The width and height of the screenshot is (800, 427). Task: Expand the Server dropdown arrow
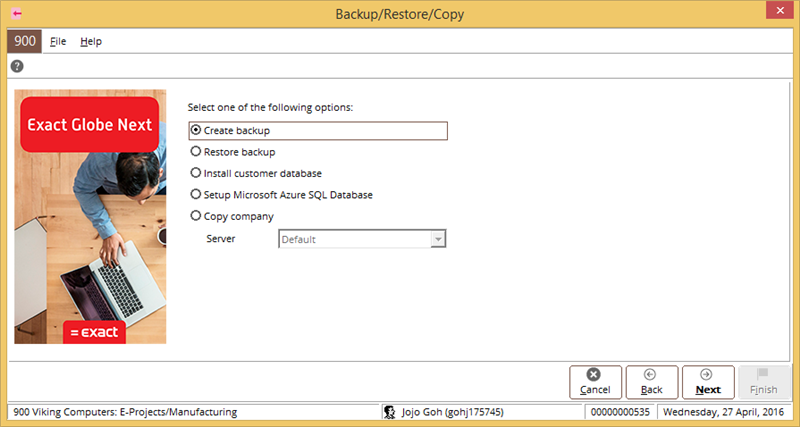tap(438, 239)
